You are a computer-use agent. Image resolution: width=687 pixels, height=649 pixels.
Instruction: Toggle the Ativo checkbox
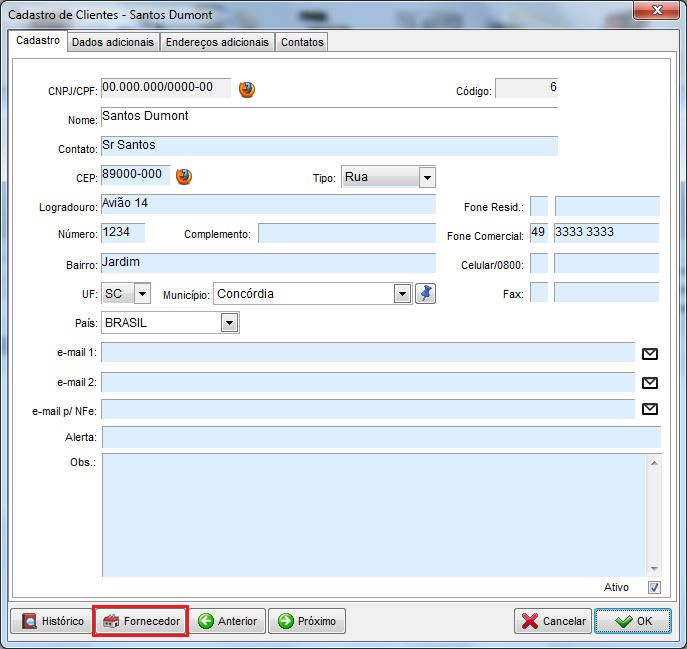click(655, 588)
